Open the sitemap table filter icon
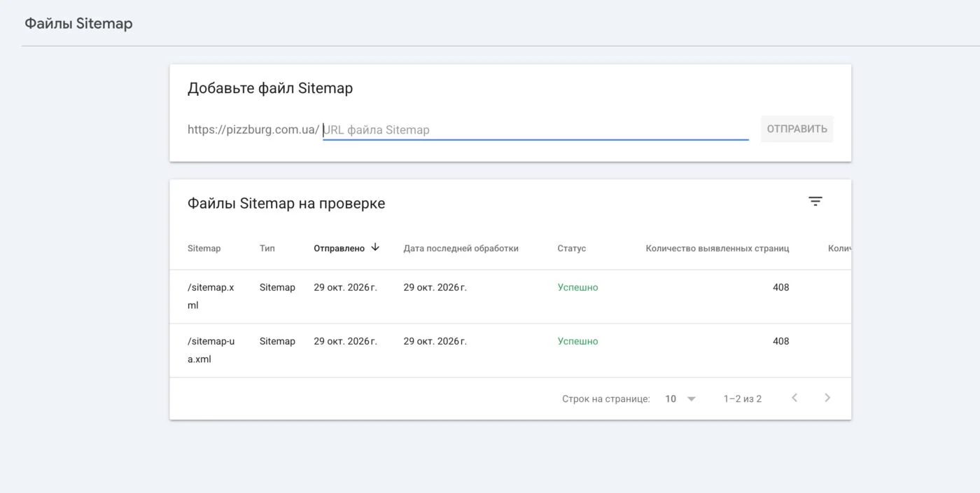Screen dimensions: 980x493 tap(815, 201)
